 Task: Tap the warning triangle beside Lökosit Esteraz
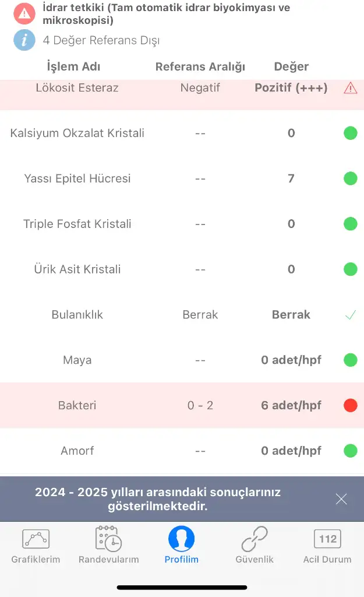[350, 88]
